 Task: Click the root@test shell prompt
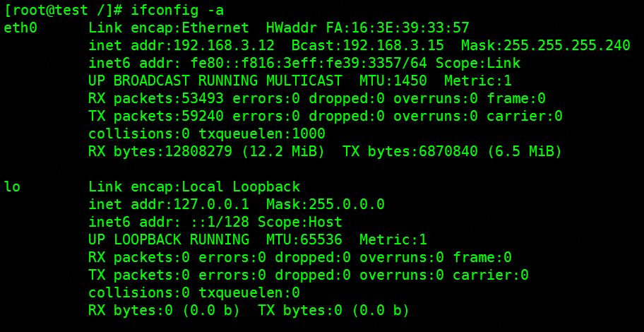click(62, 10)
